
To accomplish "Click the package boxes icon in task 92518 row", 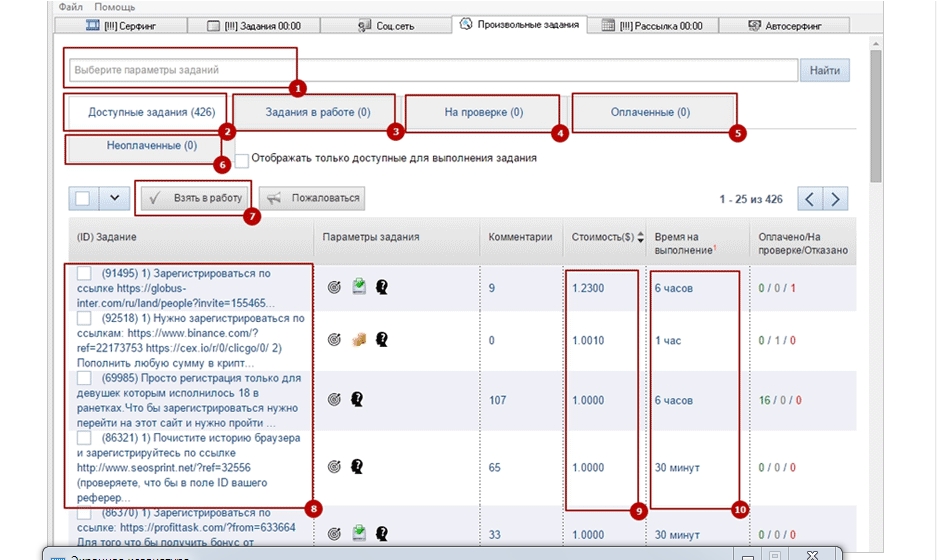I will pyautogui.click(x=359, y=339).
